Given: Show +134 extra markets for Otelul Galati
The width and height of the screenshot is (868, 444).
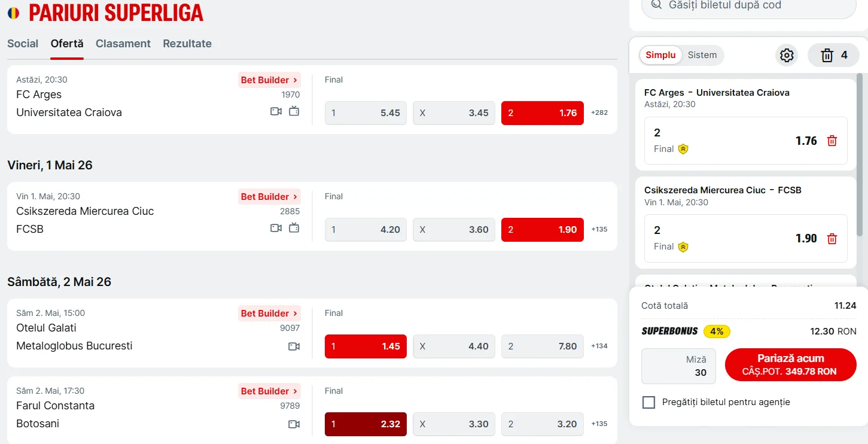Looking at the screenshot, I should point(599,346).
